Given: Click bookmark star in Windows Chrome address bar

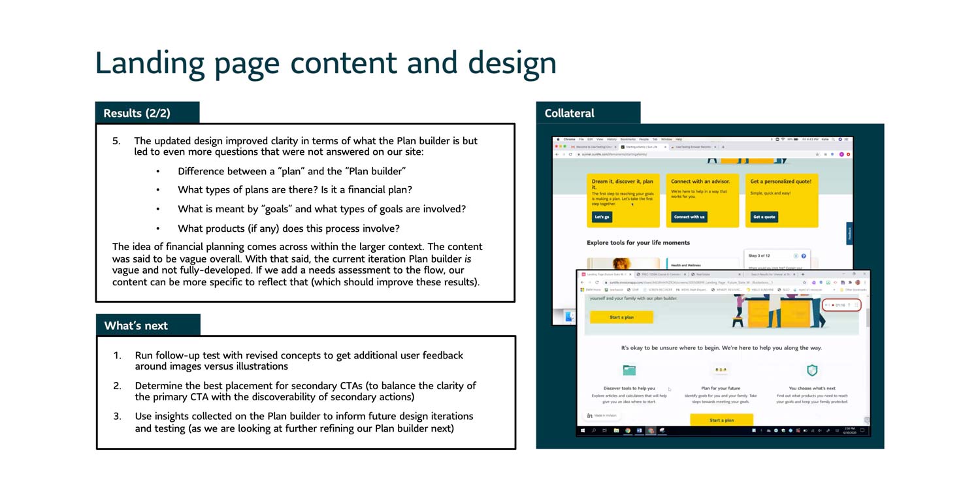Looking at the screenshot, I should [x=804, y=282].
